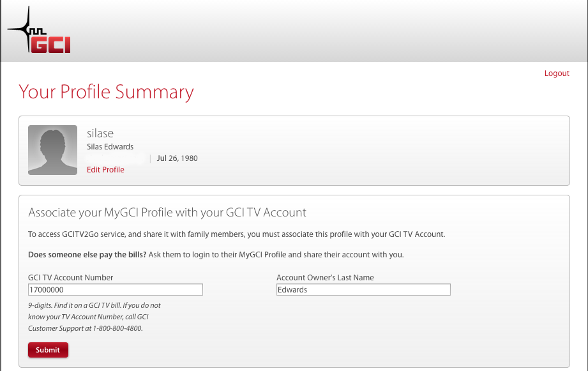Click the name 'Silas Edwards'

click(x=110, y=147)
